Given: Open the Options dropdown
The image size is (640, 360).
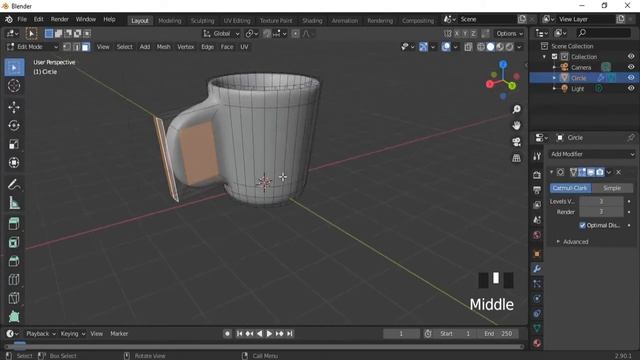Looking at the screenshot, I should click(x=509, y=33).
